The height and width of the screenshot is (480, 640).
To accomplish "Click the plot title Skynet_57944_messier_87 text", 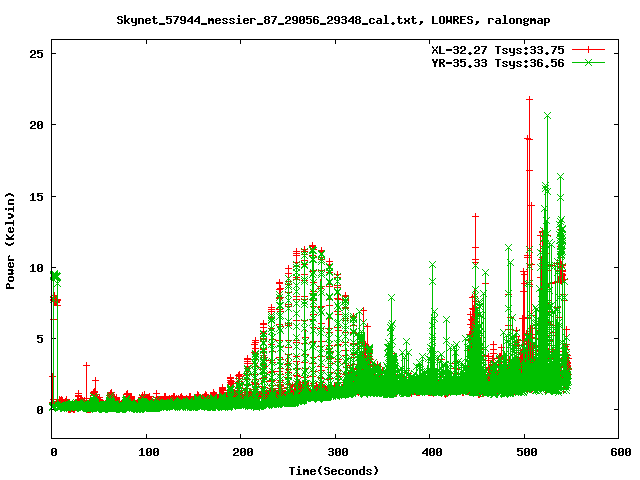I will [x=333, y=20].
